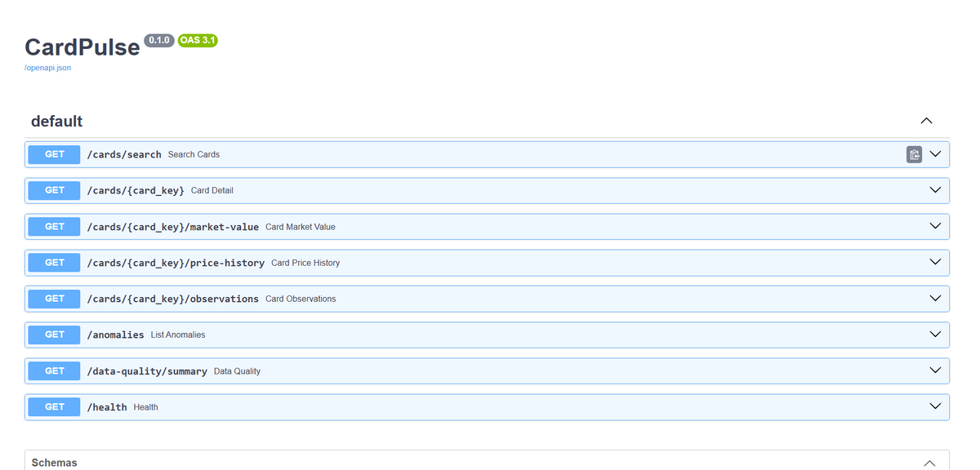Viewport: 980px width, 470px height.
Task: Click GET badge on /anomalies row
Action: [54, 335]
